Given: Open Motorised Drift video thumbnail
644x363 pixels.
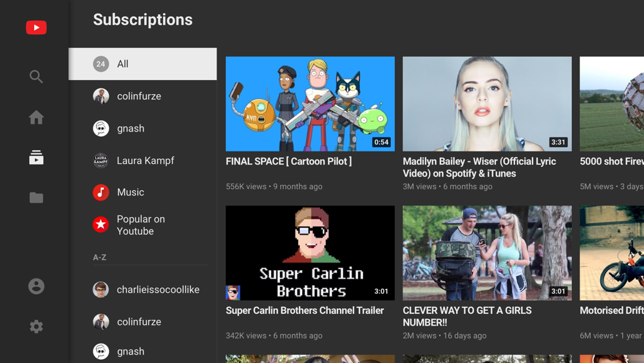Looking at the screenshot, I should (612, 253).
